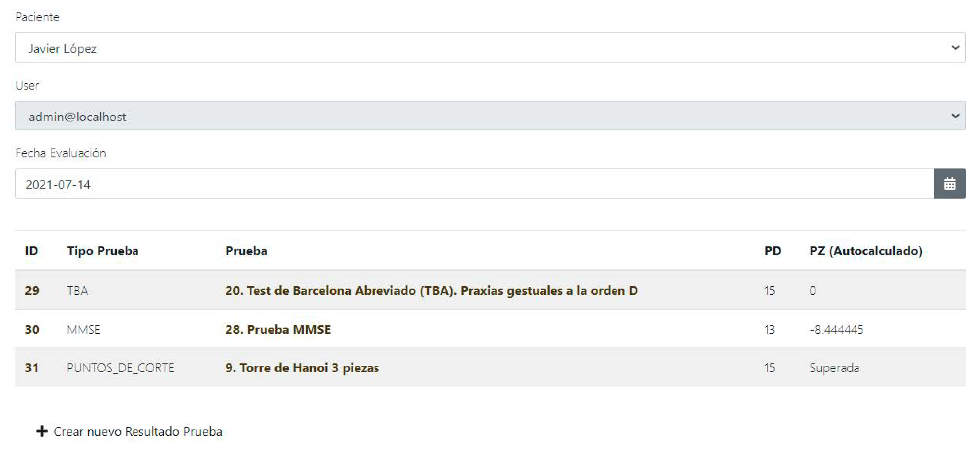Click the Tipo Prueba column header
The image size is (980, 451).
coord(102,251)
